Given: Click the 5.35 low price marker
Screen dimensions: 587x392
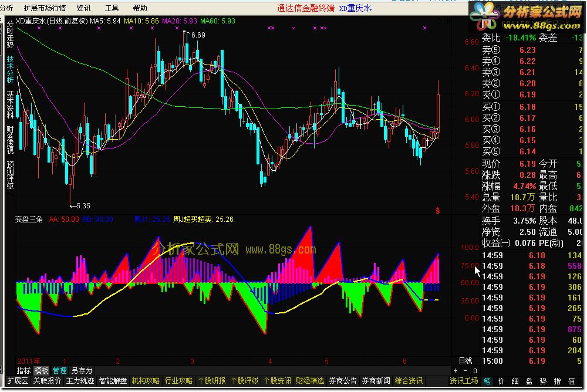Looking at the screenshot, I should (x=83, y=205).
